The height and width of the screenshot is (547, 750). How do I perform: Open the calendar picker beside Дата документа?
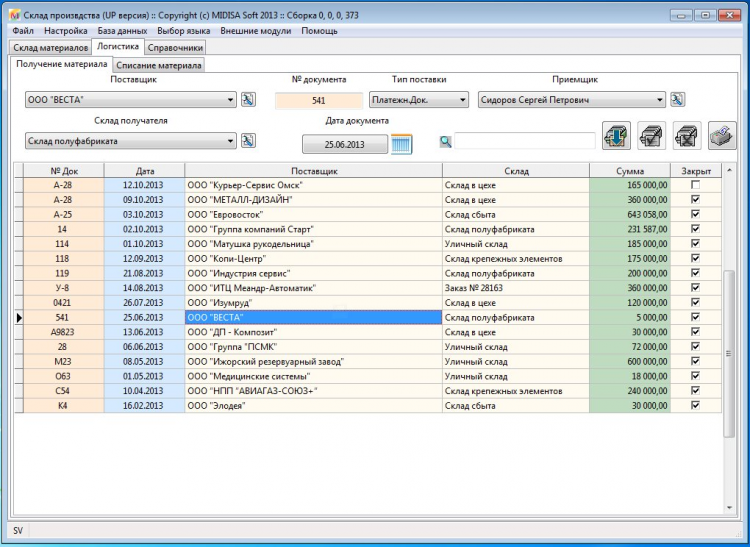coord(401,144)
